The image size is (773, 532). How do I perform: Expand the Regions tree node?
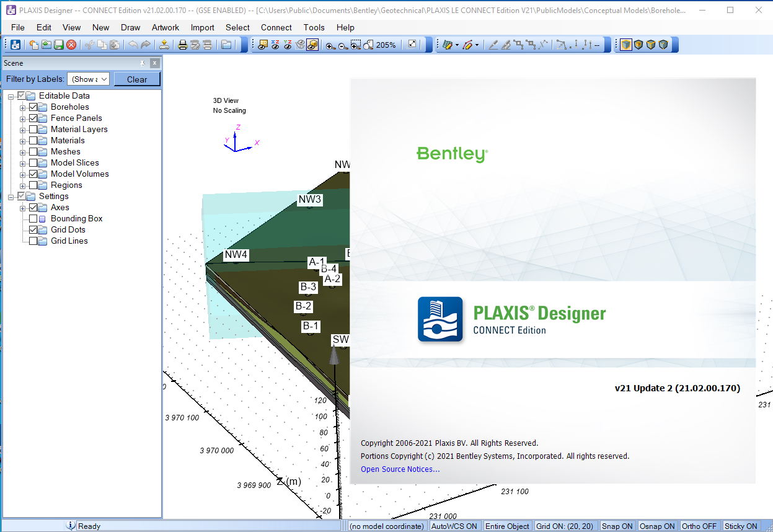click(x=22, y=185)
